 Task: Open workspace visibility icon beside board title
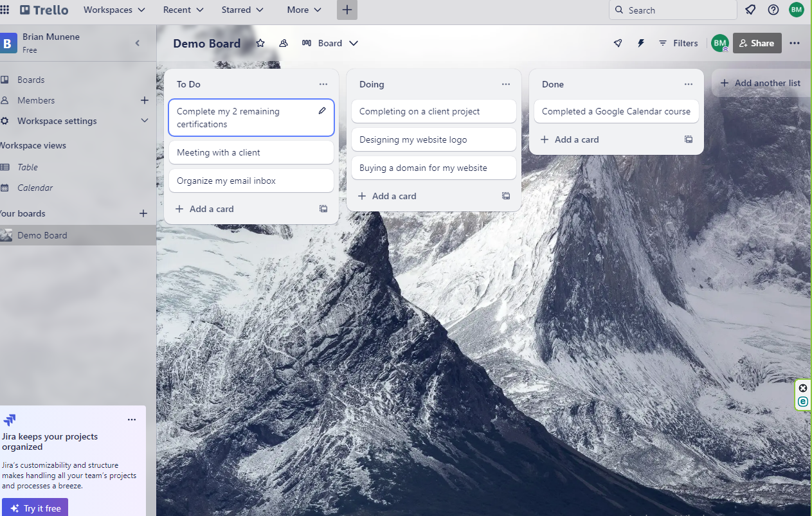click(x=284, y=43)
